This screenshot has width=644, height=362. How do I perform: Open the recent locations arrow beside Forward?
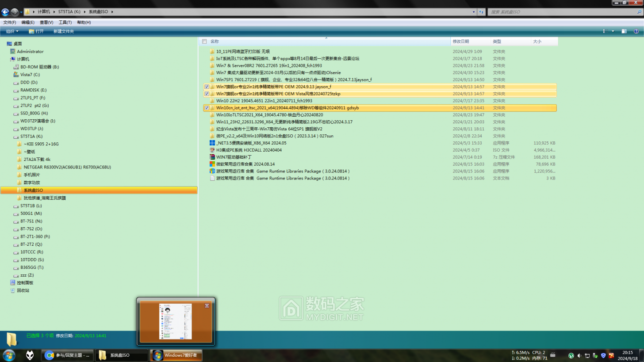click(x=22, y=12)
